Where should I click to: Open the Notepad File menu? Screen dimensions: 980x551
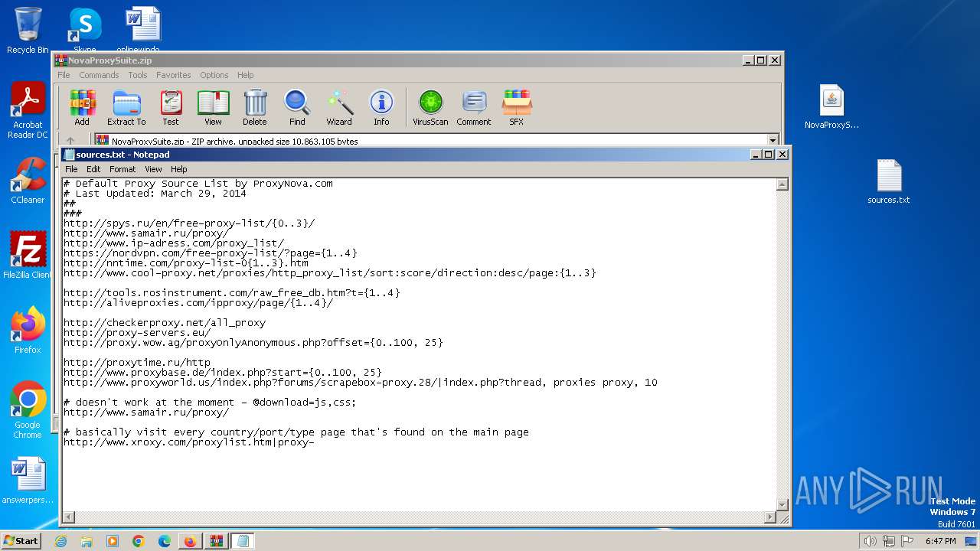(x=71, y=169)
